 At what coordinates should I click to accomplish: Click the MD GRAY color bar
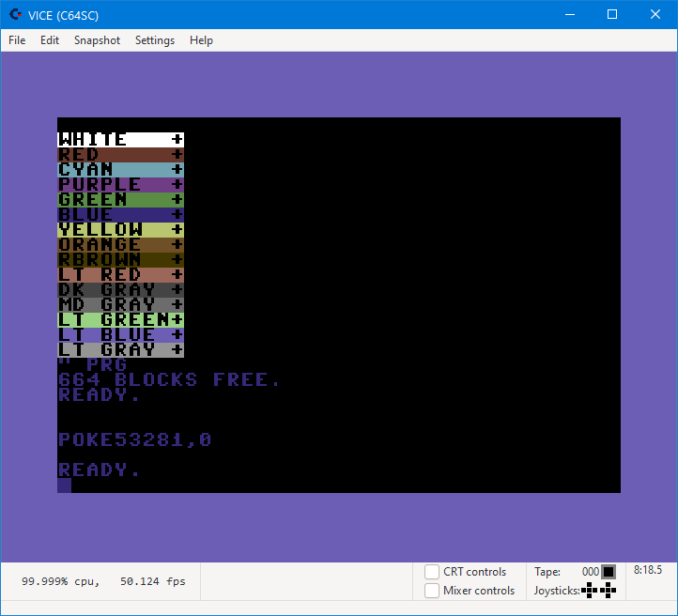pyautogui.click(x=120, y=305)
